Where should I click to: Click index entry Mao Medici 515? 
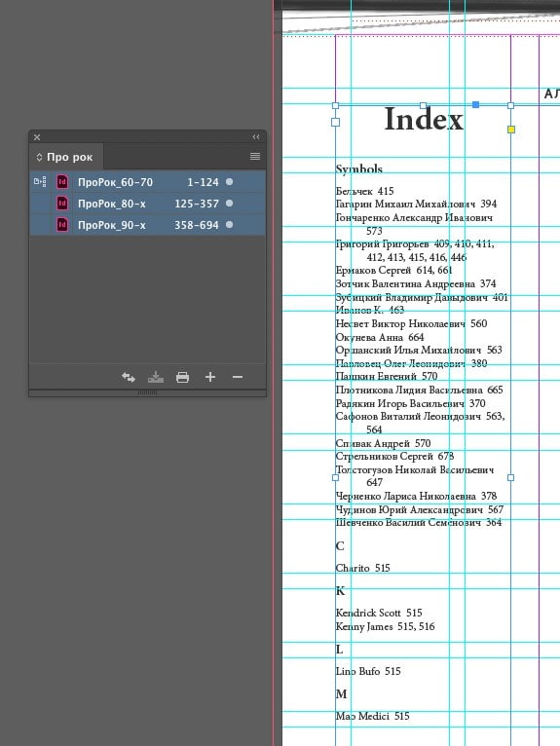pyautogui.click(x=373, y=716)
